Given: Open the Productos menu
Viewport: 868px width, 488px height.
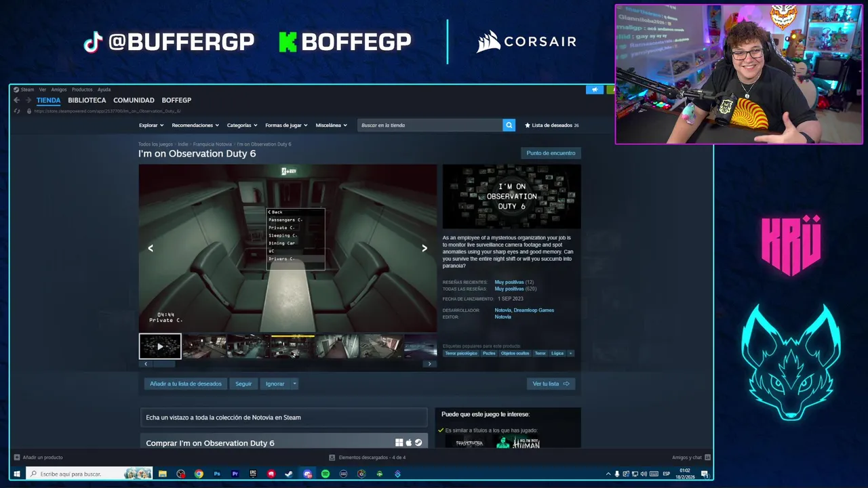Looking at the screenshot, I should point(82,89).
